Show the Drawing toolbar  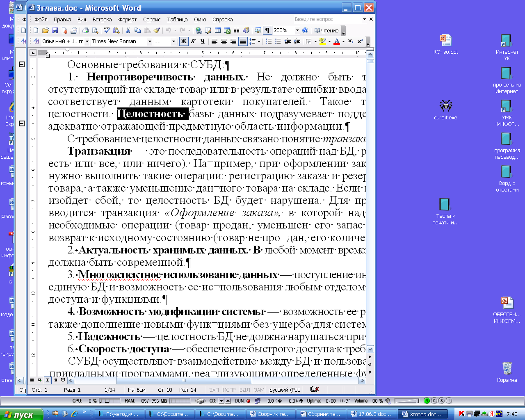[246, 30]
